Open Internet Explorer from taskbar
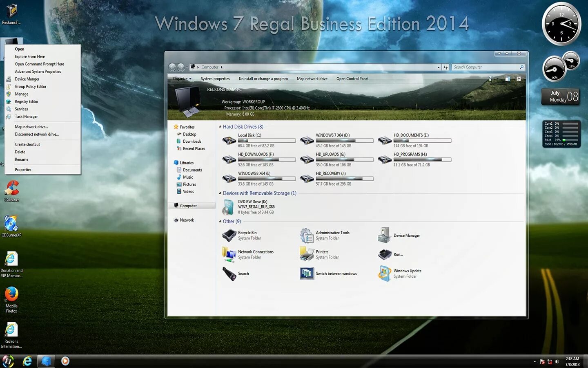588x368 pixels. coord(27,361)
